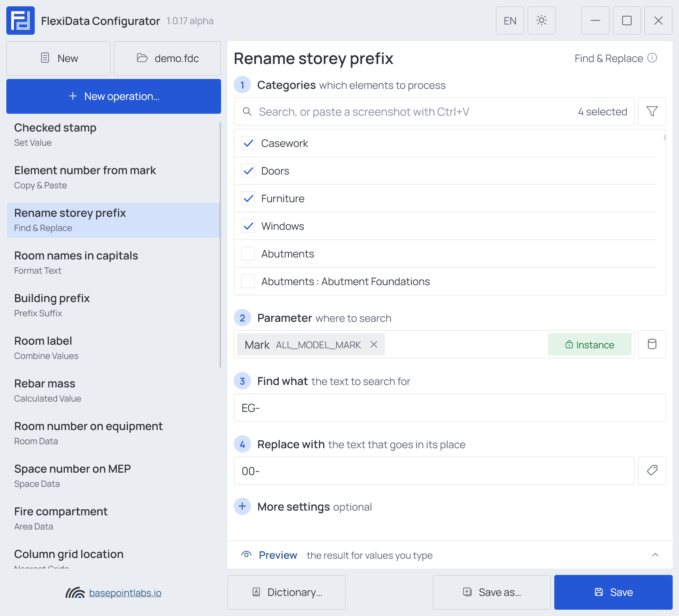
Task: Expand More settings with the plus button
Action: click(242, 506)
